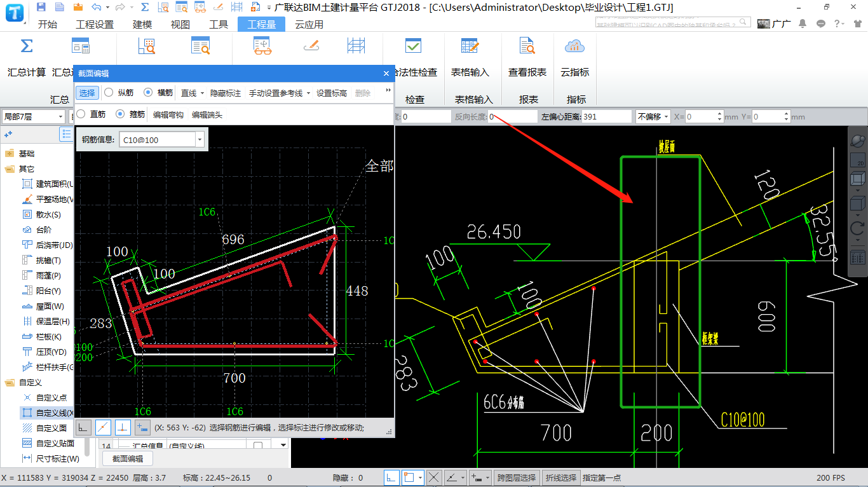Select the 直筋 radio button
Screen dimensions: 868x487
(81, 114)
